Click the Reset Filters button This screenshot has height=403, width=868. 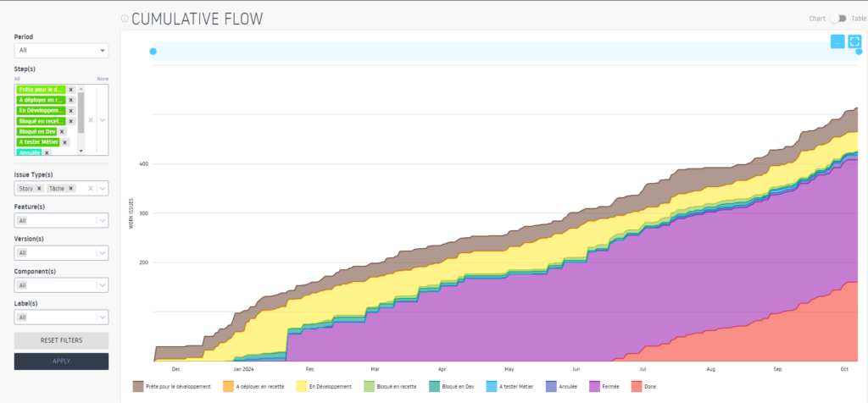(x=61, y=340)
